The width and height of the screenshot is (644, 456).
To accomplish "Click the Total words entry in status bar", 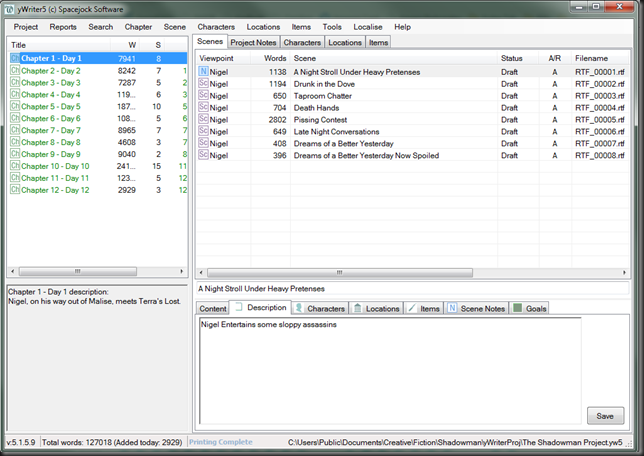I will [x=112, y=442].
